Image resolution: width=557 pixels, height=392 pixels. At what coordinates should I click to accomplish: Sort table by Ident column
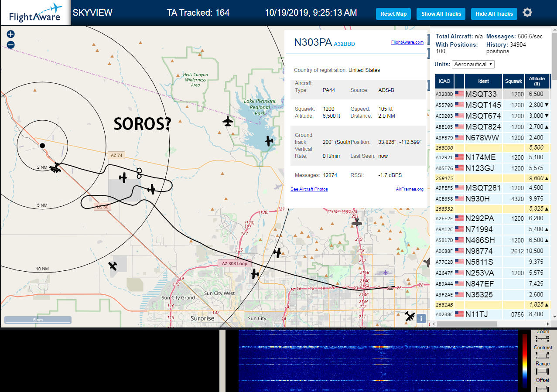[483, 81]
